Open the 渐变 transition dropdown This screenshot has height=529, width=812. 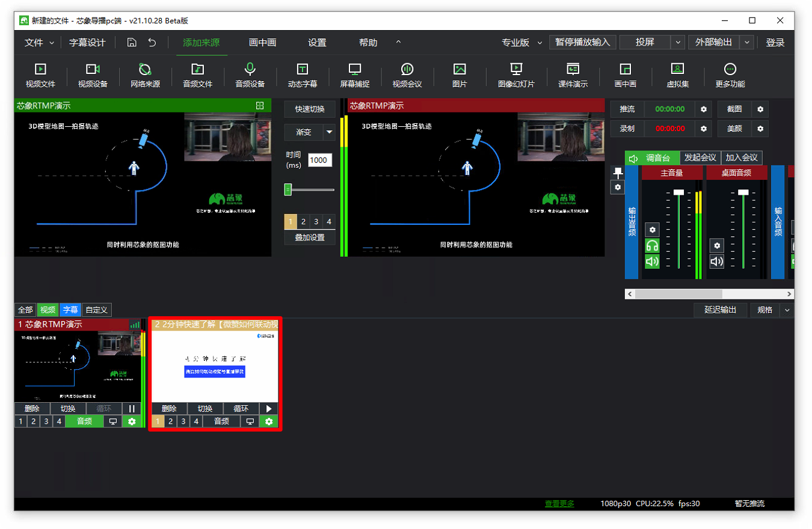(329, 132)
